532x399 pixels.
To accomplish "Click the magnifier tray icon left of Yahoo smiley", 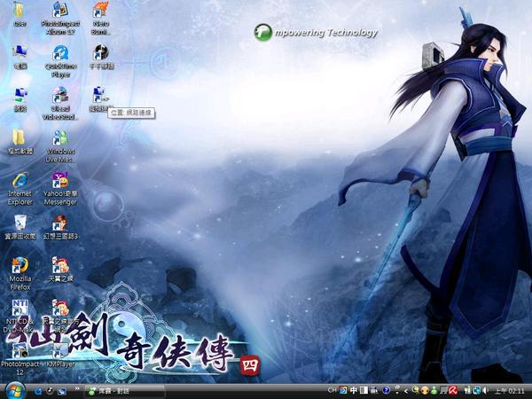I will (415, 391).
